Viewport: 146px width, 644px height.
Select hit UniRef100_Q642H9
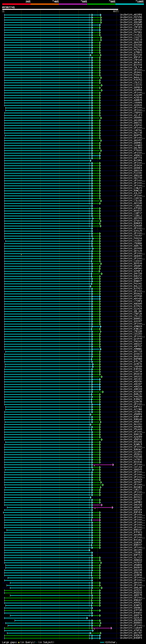coord(131,42)
